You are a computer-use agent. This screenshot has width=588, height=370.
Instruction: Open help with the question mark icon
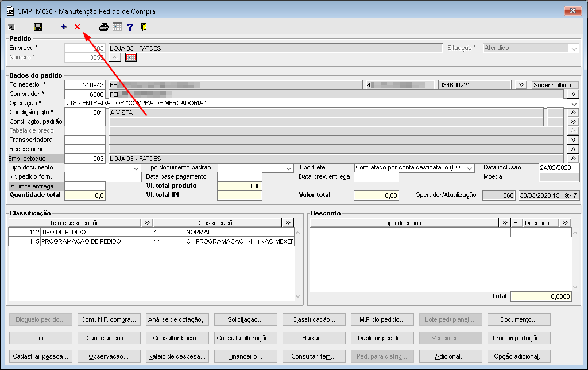click(130, 27)
